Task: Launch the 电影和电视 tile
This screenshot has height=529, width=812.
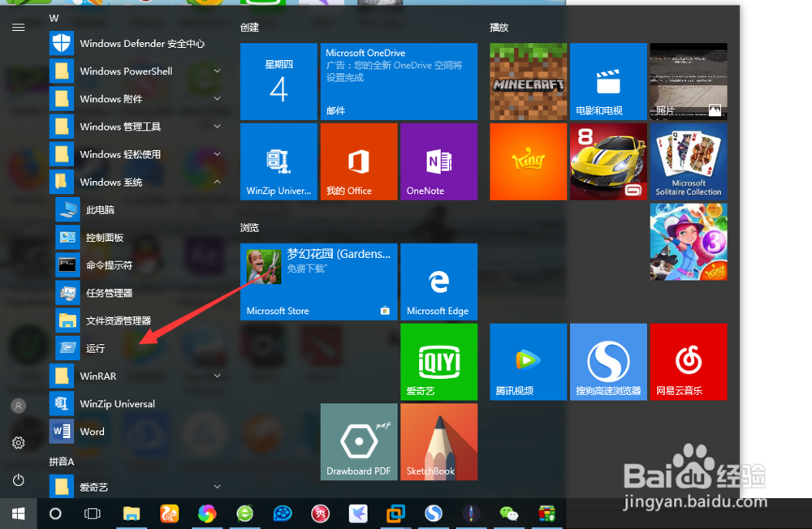Action: pyautogui.click(x=608, y=82)
